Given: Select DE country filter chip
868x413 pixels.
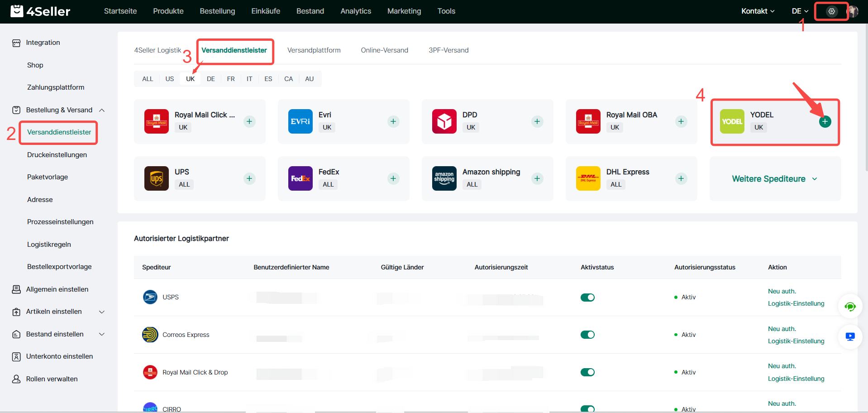Looking at the screenshot, I should tap(210, 79).
